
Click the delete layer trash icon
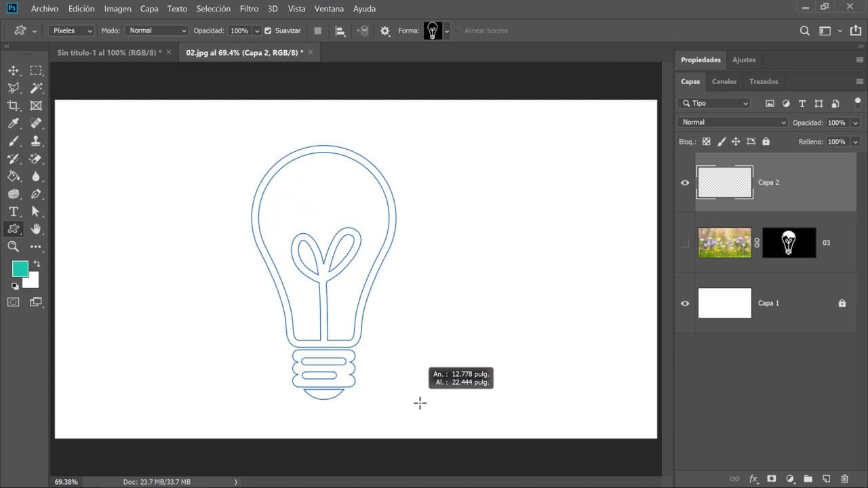844,479
